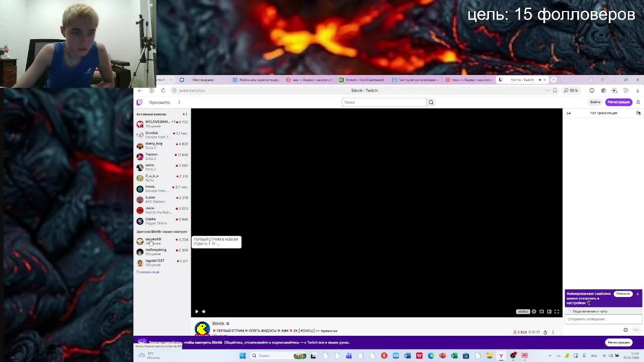Bookmark the page with bookmark icon
Screen dimensions: 644x362
coord(555,90)
